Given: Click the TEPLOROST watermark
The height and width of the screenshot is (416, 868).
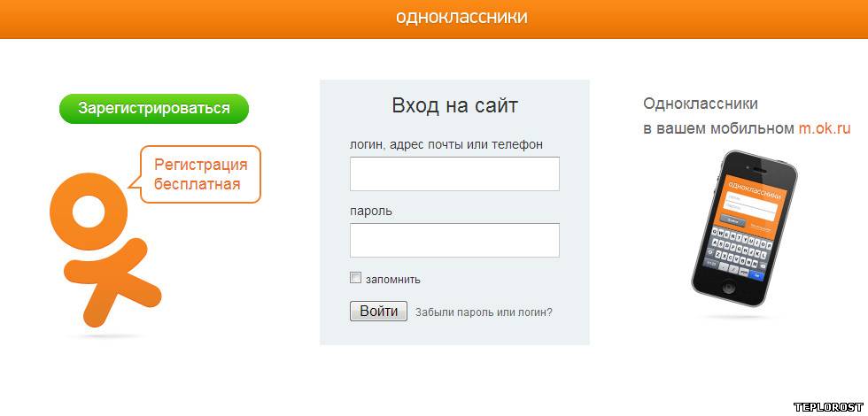Looking at the screenshot, I should [828, 407].
